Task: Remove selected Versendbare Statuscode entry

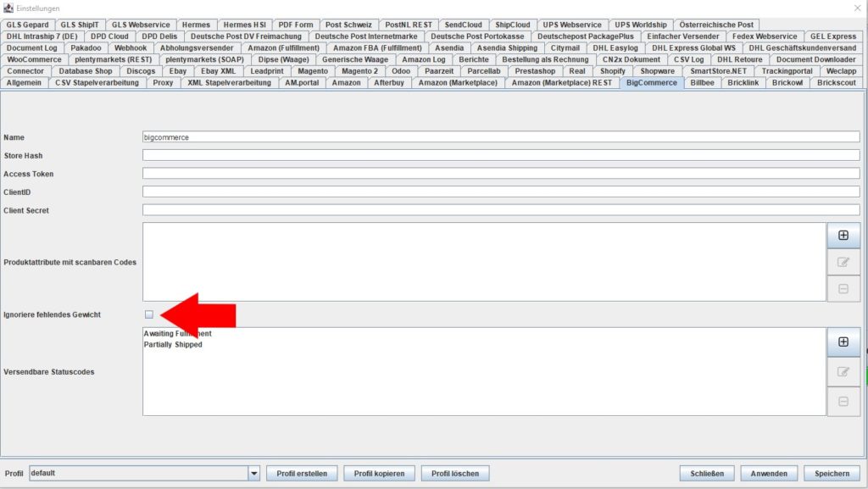Action: pos(843,402)
